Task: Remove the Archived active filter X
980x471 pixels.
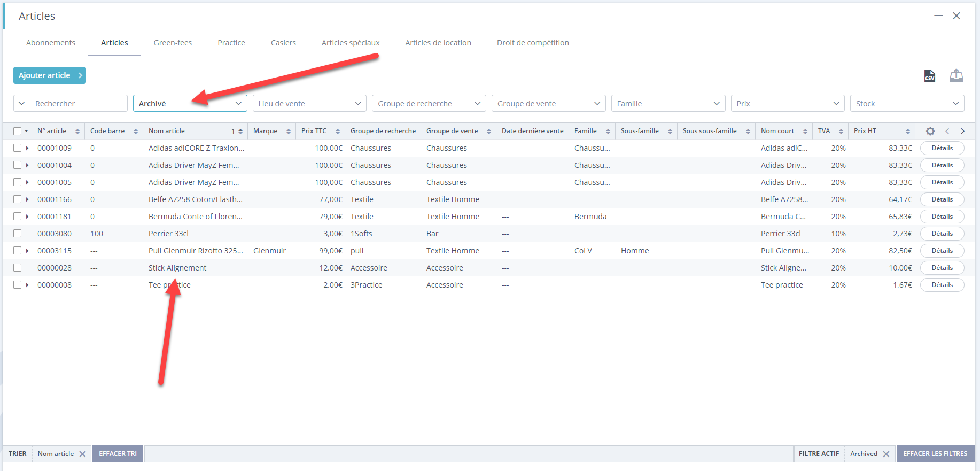Action: pyautogui.click(x=886, y=454)
